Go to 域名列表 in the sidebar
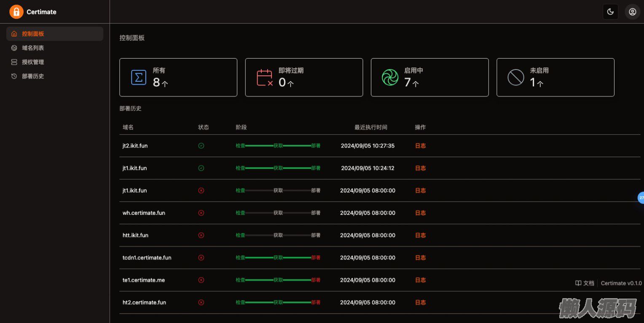The width and height of the screenshot is (644, 323). click(33, 48)
